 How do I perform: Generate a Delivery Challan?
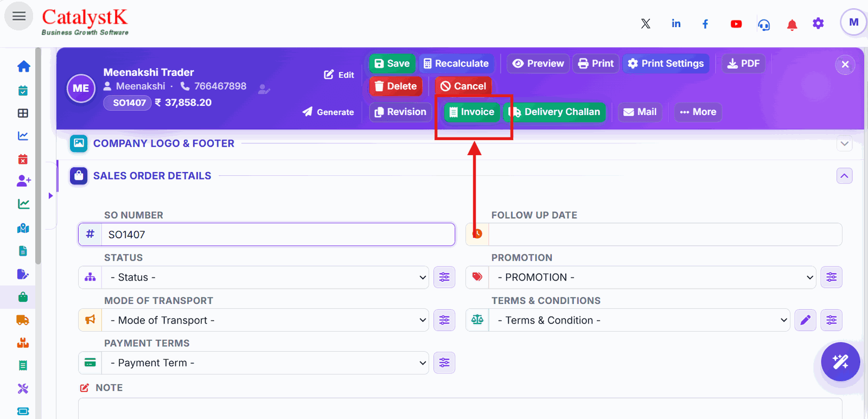(554, 112)
